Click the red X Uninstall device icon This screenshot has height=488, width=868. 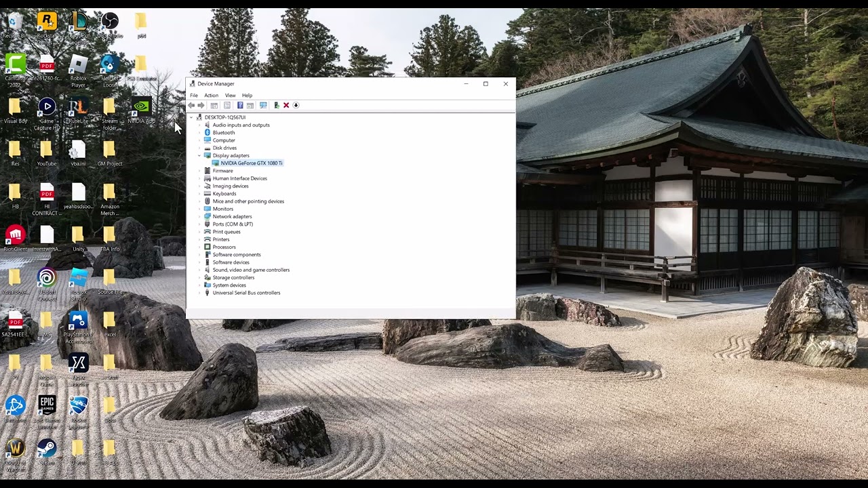(286, 105)
